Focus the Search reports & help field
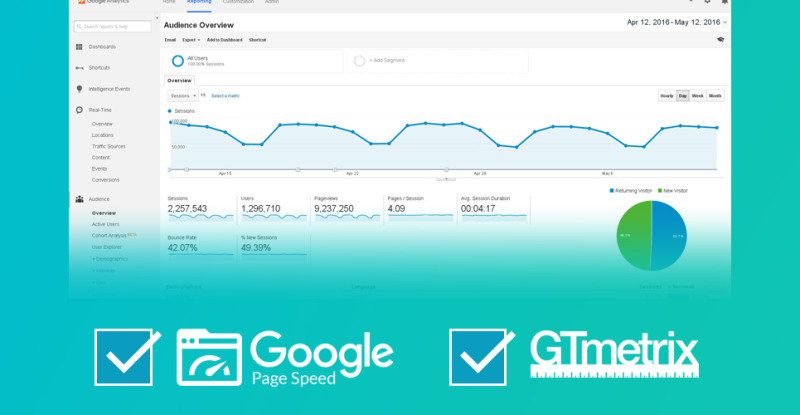 pos(112,26)
